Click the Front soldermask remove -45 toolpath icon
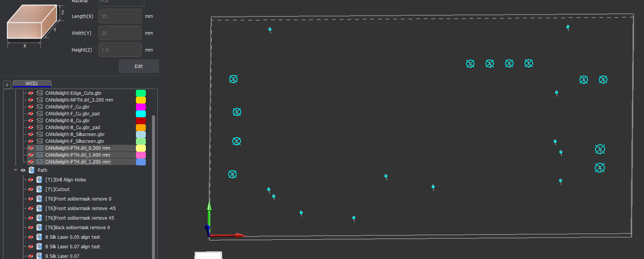Viewport: 644px width, 259px height. pos(39,208)
